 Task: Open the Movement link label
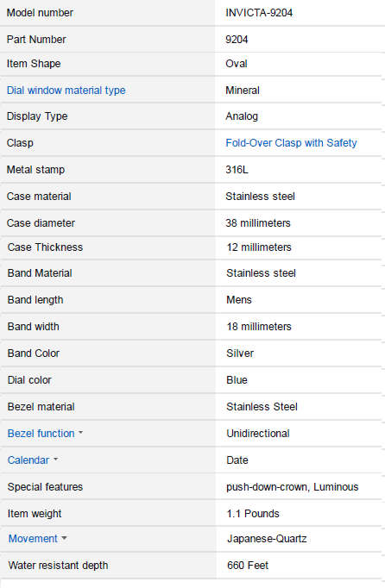coord(33,539)
